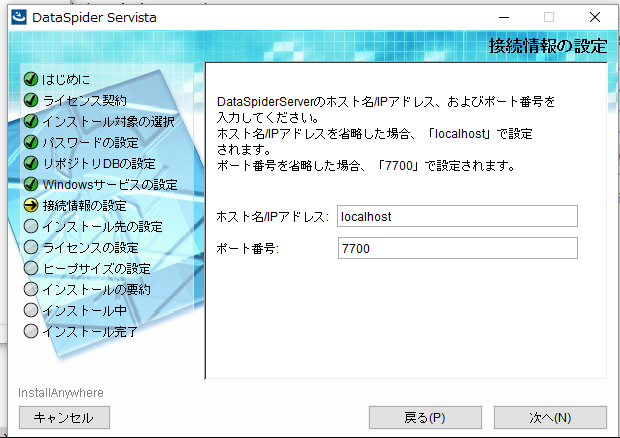Click the InstallAnywhere text
The width and height of the screenshot is (620, 438).
61,393
